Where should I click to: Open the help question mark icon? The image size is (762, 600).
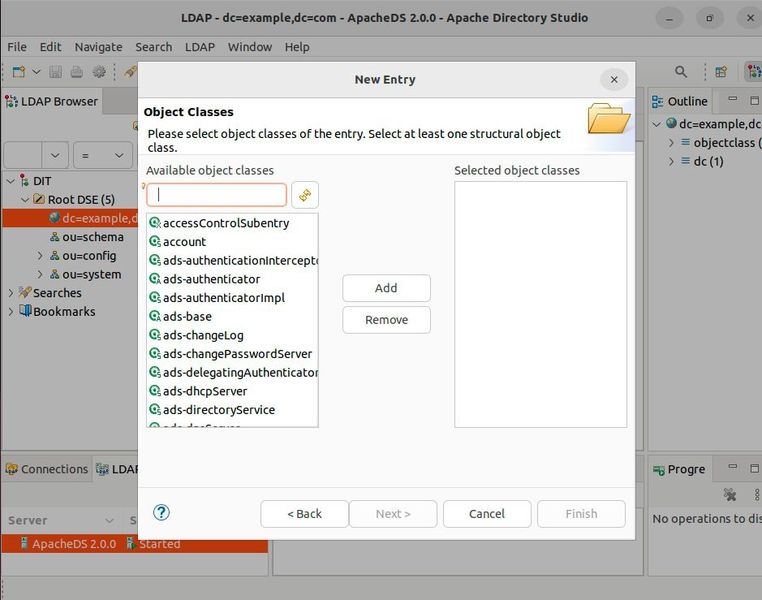(161, 513)
